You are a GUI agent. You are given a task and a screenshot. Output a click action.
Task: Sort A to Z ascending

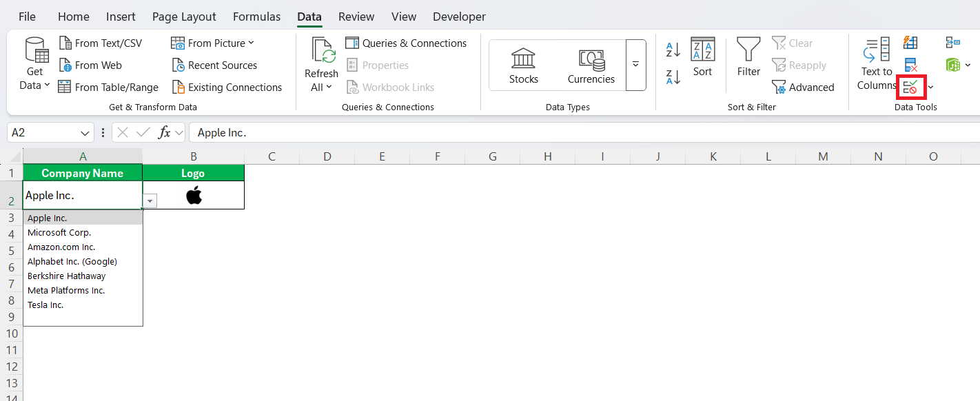coord(673,50)
